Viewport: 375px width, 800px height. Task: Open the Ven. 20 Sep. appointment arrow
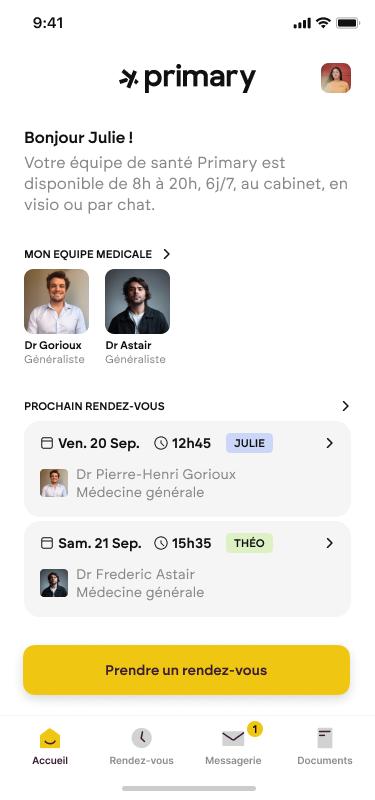pyautogui.click(x=330, y=443)
